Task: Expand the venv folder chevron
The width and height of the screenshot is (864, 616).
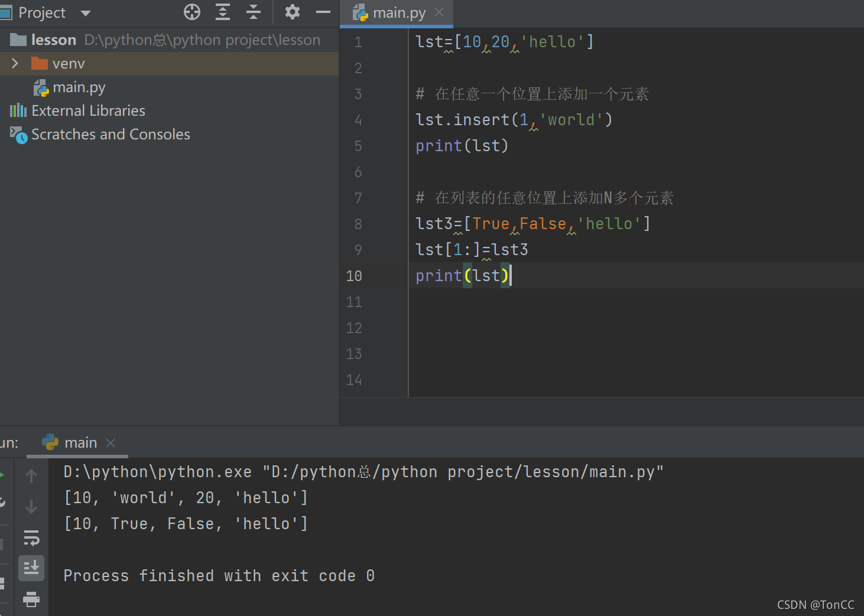Action: (x=15, y=63)
